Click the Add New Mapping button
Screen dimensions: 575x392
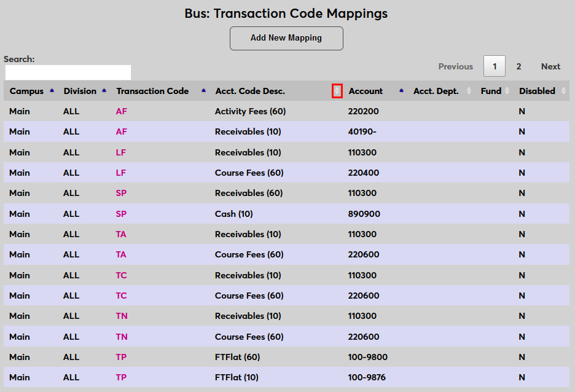(286, 38)
